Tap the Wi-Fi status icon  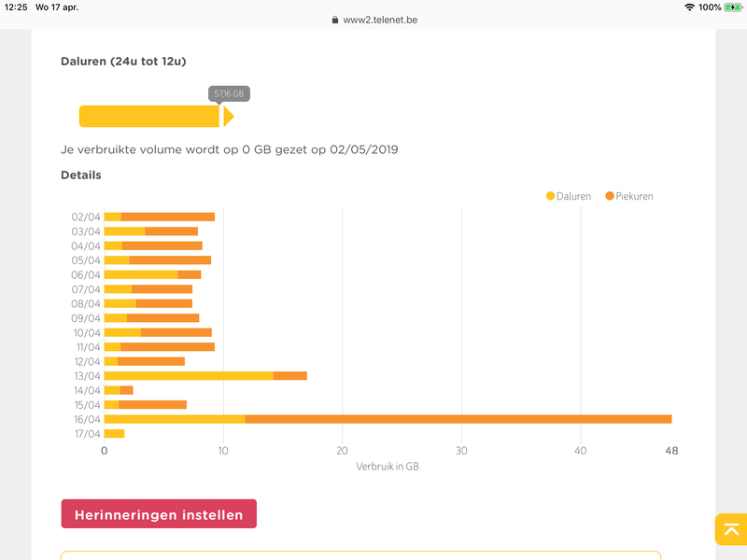(689, 7)
